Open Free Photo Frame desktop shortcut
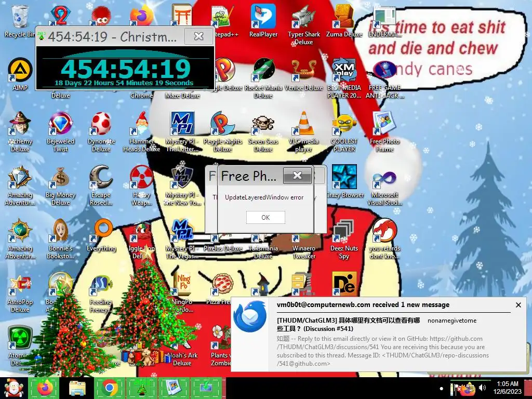Screen dimensions: 532x399 pos(384,132)
